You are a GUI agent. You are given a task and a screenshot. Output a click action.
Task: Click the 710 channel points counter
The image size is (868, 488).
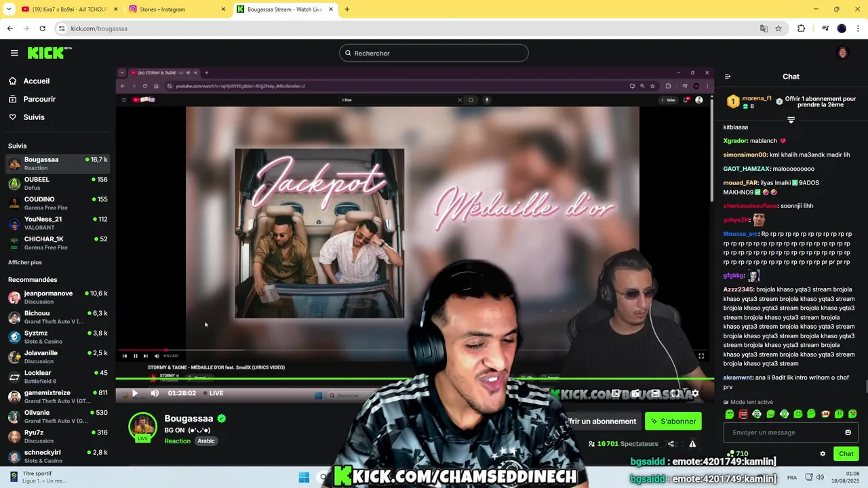coord(738,453)
